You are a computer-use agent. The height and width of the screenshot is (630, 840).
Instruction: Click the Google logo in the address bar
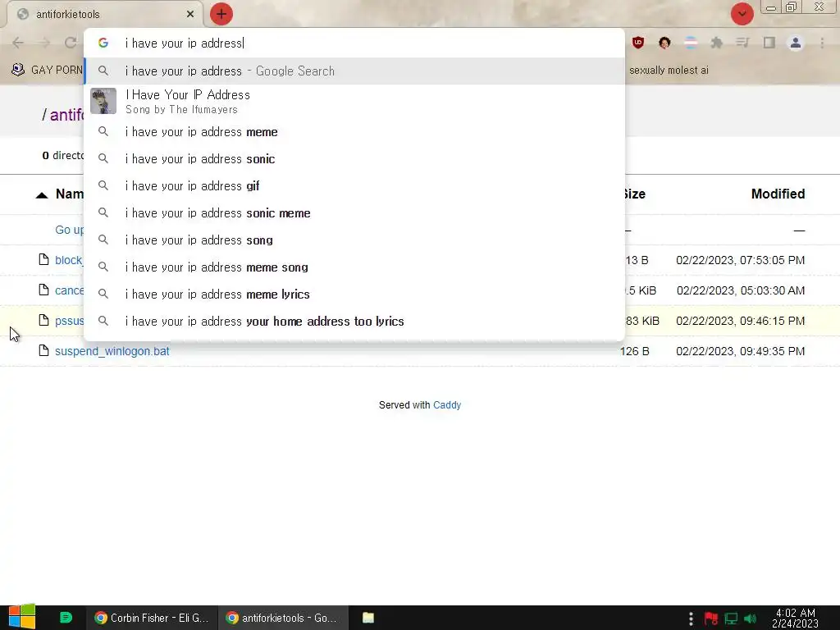[103, 43]
